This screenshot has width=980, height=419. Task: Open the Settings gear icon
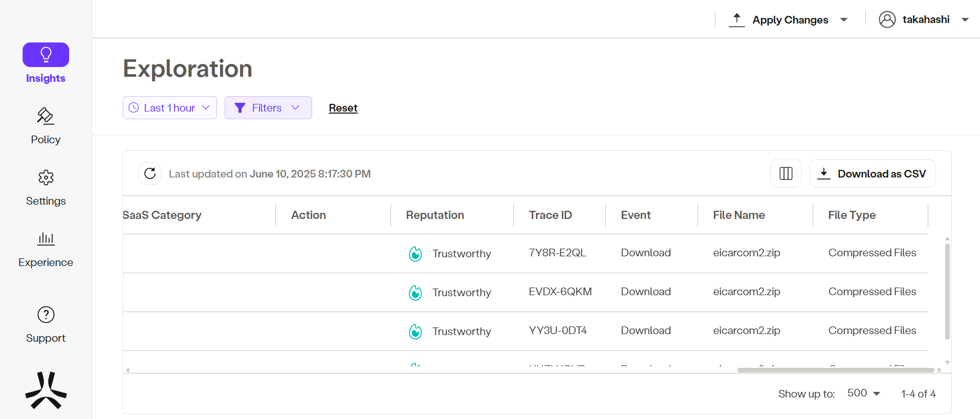pyautogui.click(x=46, y=178)
